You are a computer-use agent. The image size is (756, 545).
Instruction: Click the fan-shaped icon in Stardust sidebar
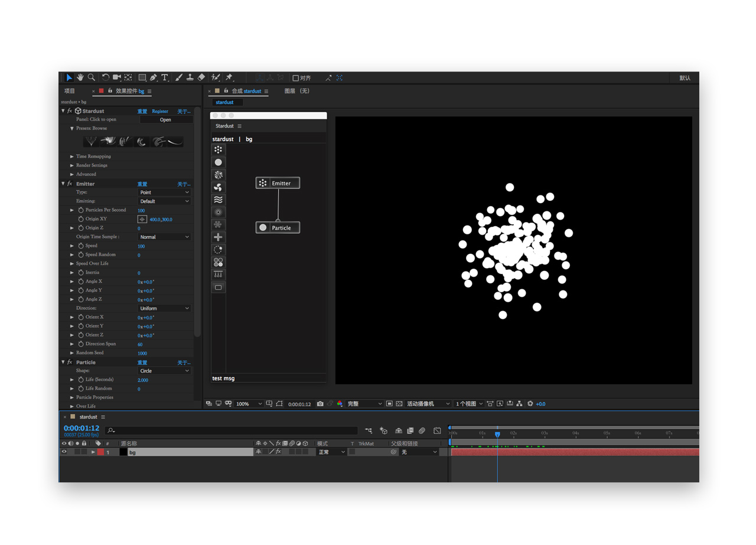tap(219, 187)
